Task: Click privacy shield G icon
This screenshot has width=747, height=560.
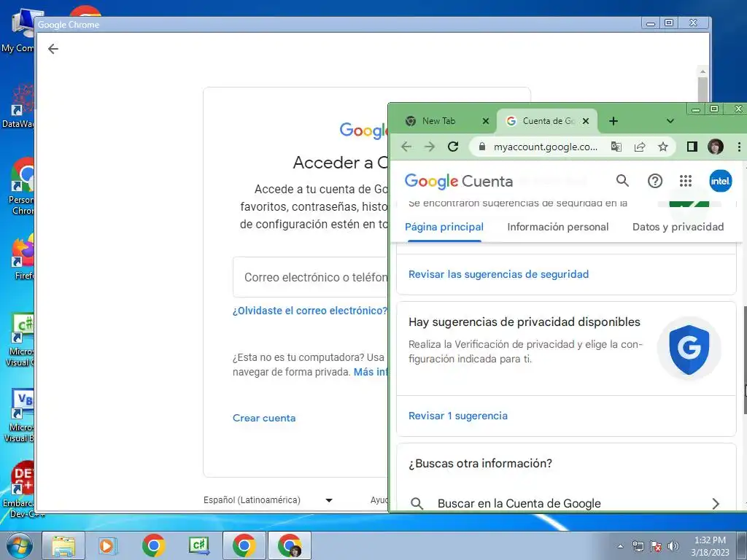Action: coord(689,349)
